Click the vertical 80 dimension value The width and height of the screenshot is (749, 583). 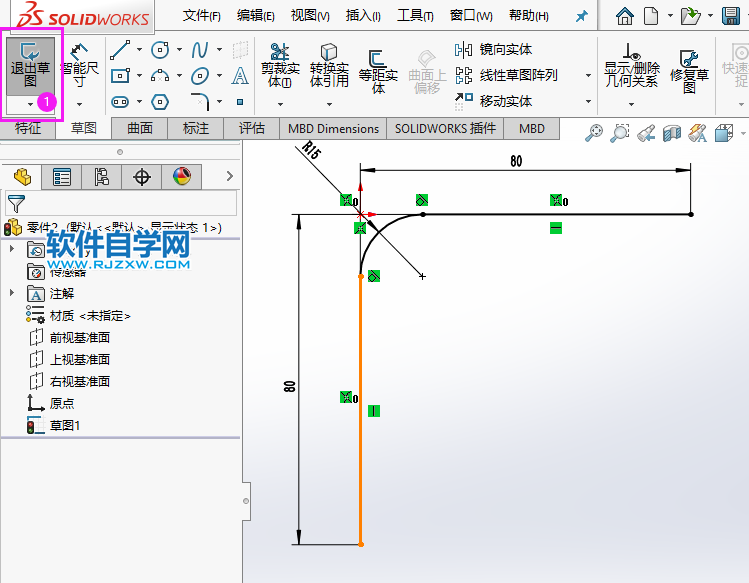click(289, 386)
